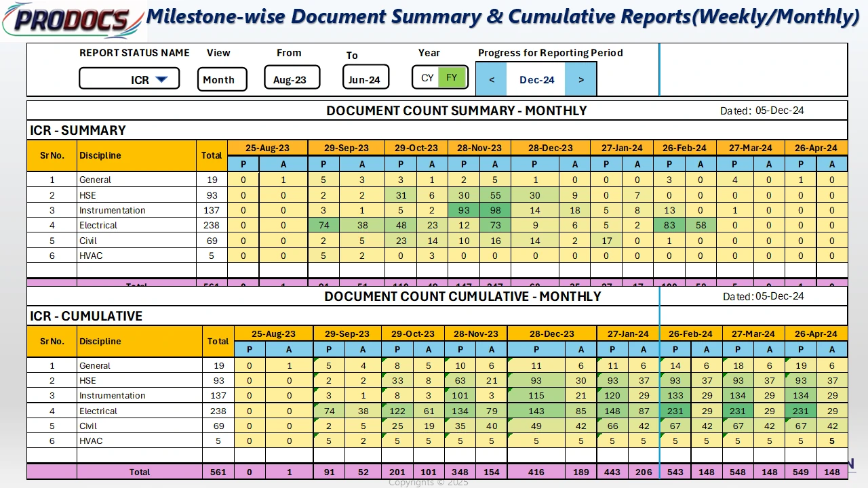
Task: Select the 26-Feb-24 column header in cumulative
Action: [x=690, y=333]
